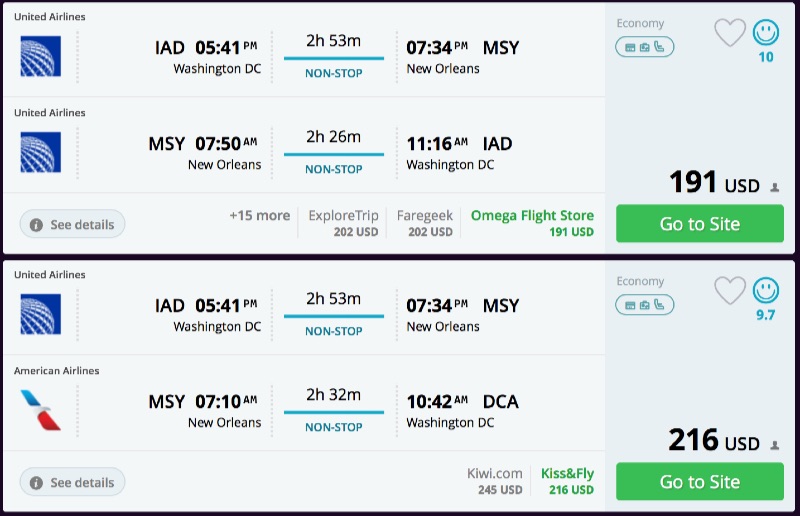Click the smiley rating 10 icon
Screen dimensions: 800x516
click(x=766, y=33)
